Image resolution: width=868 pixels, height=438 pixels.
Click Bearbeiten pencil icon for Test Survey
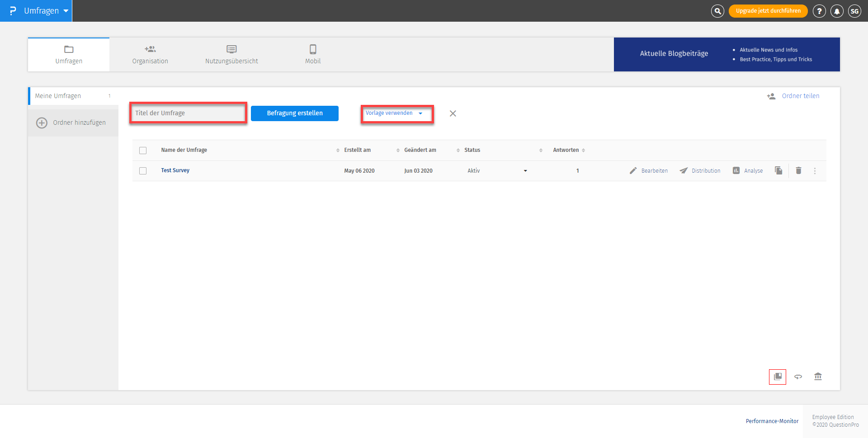pos(633,171)
